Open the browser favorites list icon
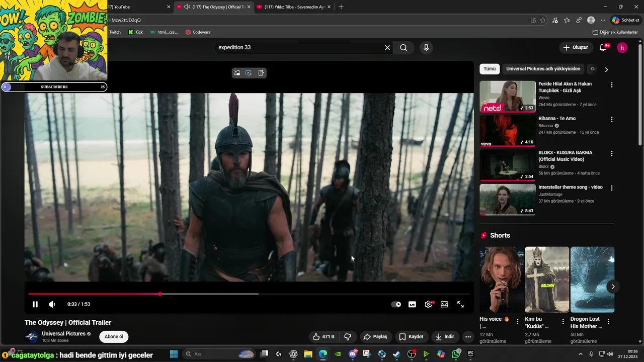The width and height of the screenshot is (644, 362). [567, 20]
